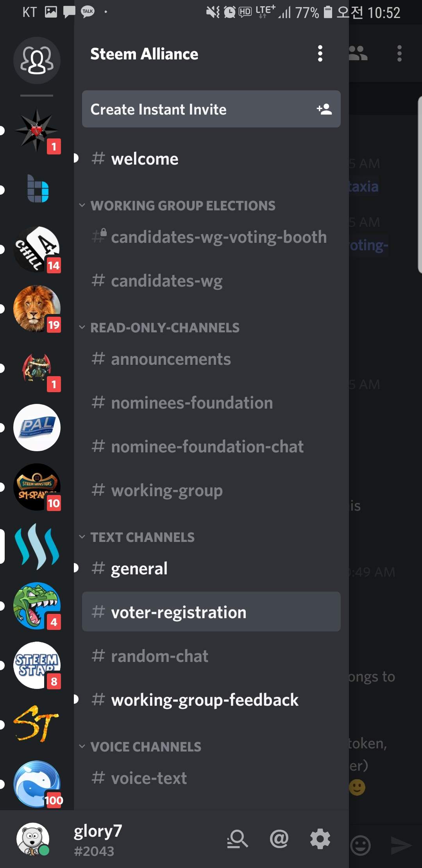Open the green dinosaur server
The height and width of the screenshot is (868, 422).
[37, 606]
